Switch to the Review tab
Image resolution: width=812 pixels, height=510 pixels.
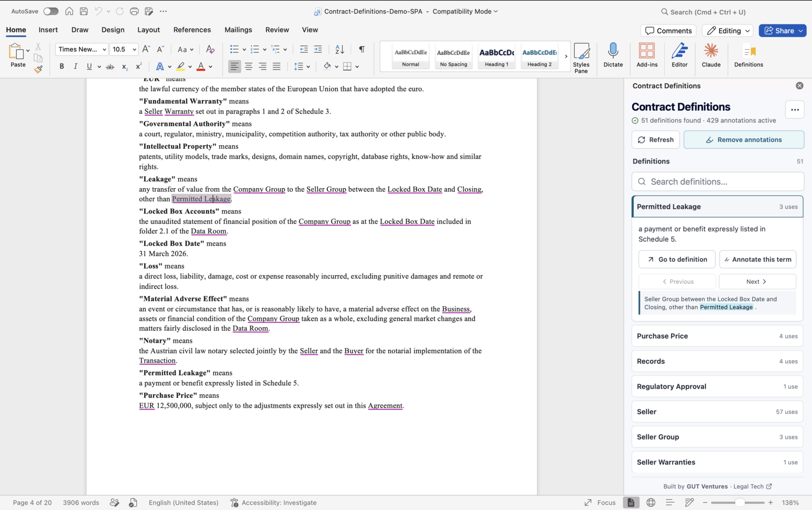[277, 30]
